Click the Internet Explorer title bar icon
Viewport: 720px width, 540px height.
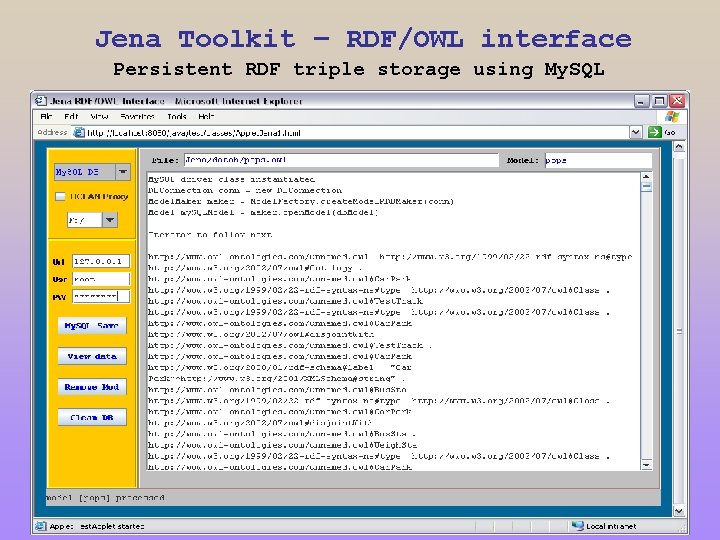pyautogui.click(x=41, y=101)
